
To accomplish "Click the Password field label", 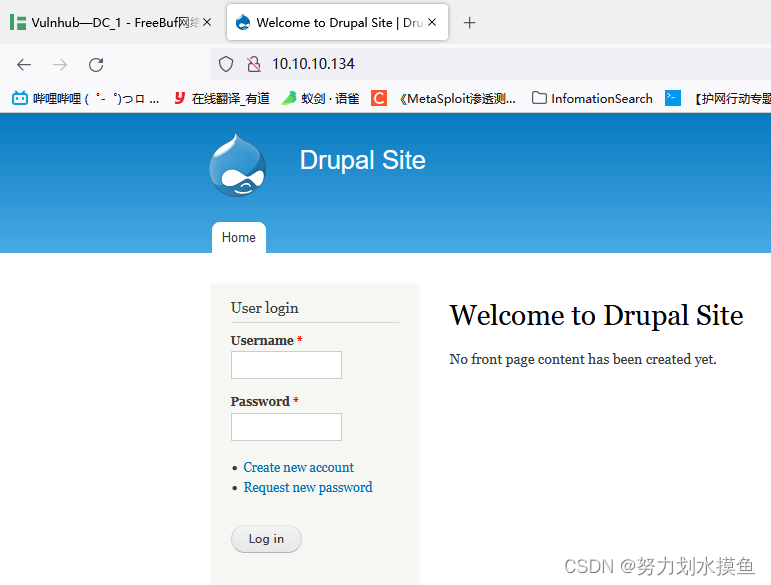I will pos(260,401).
